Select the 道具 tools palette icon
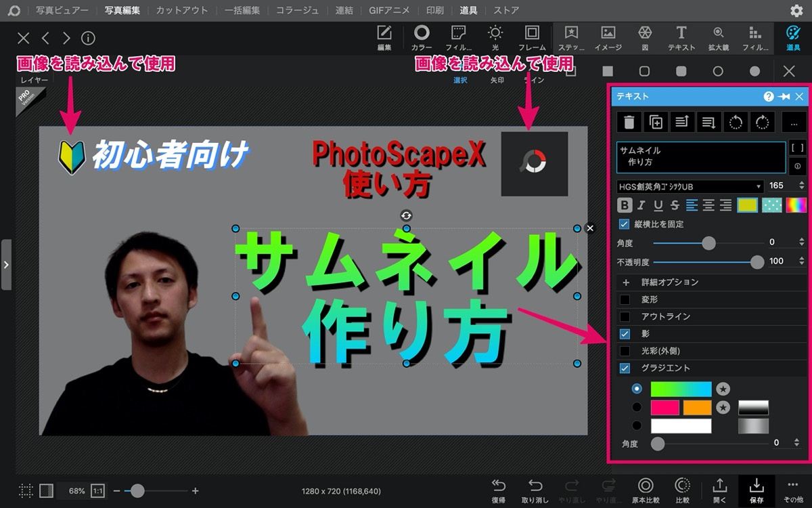The image size is (812, 508). point(793,38)
